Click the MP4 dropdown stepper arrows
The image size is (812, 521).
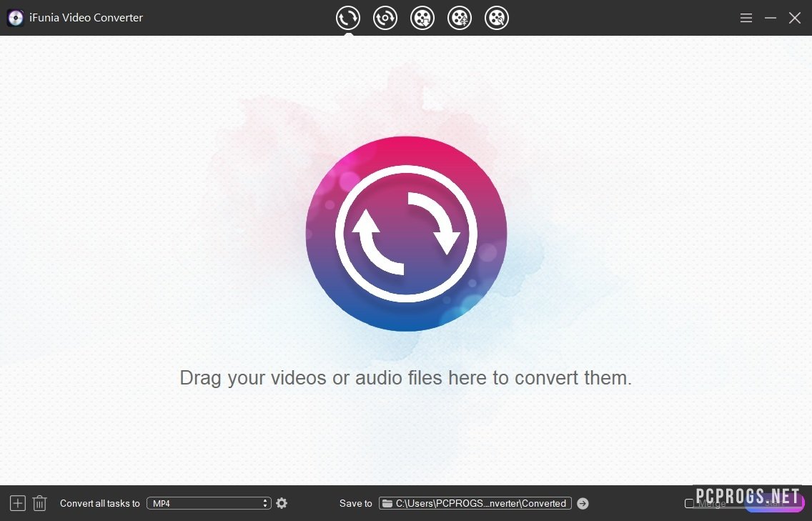(266, 503)
